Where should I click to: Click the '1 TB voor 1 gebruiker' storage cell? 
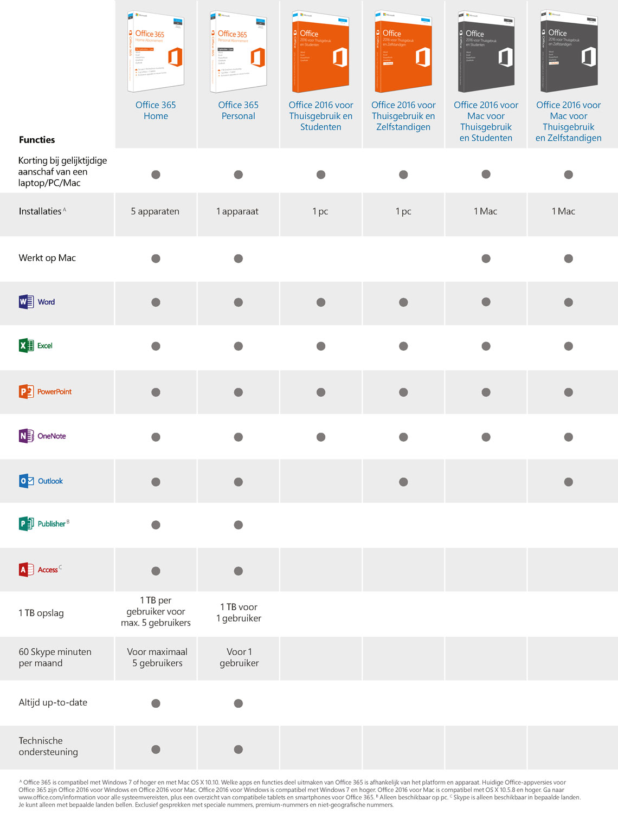coord(239,613)
